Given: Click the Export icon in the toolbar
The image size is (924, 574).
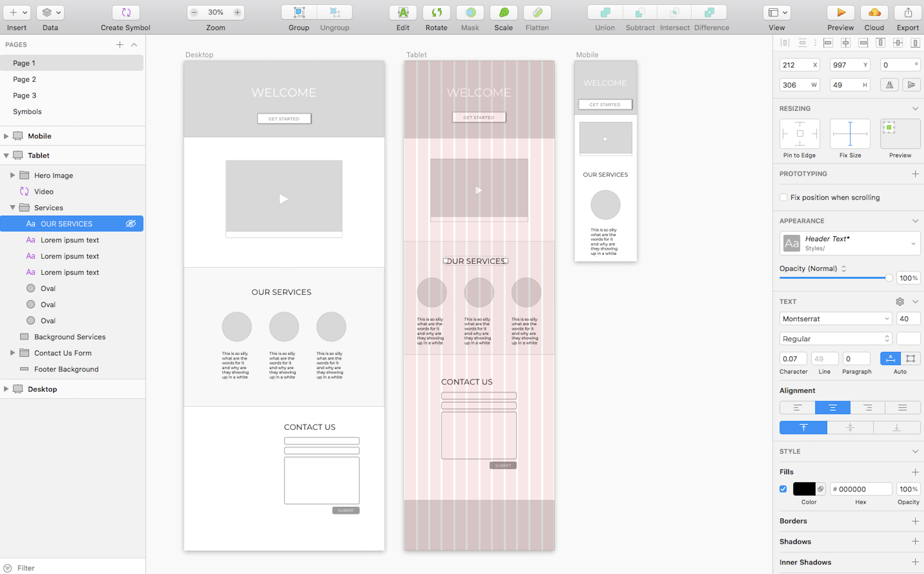Looking at the screenshot, I should coord(908,13).
